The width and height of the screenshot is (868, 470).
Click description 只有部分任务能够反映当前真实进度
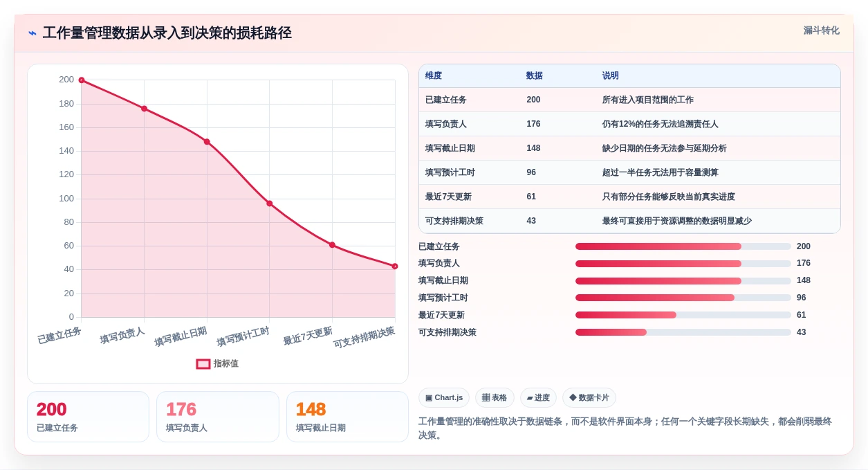click(x=669, y=197)
